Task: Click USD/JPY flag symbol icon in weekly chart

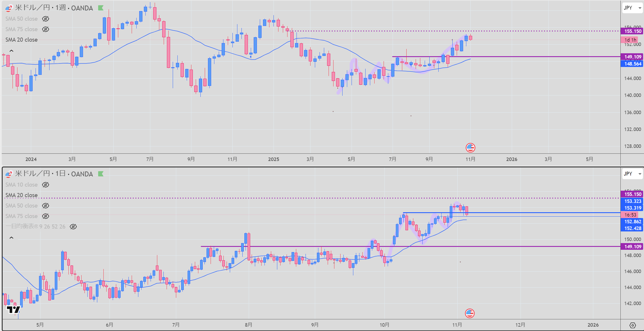Action: [9, 8]
